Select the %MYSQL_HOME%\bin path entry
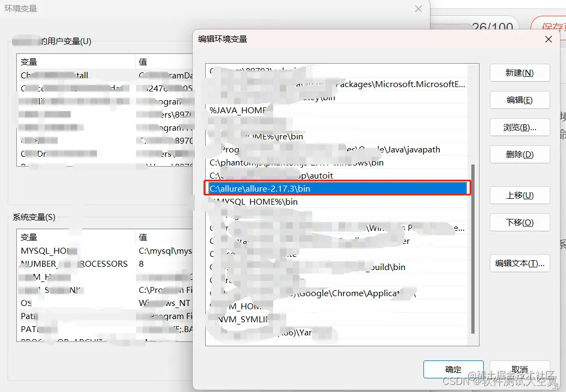 tap(337, 202)
